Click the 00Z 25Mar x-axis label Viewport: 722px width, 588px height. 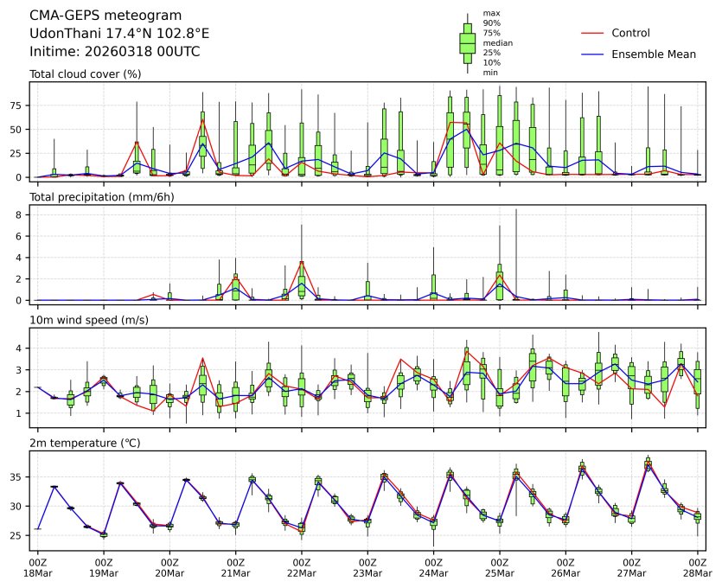(500, 567)
